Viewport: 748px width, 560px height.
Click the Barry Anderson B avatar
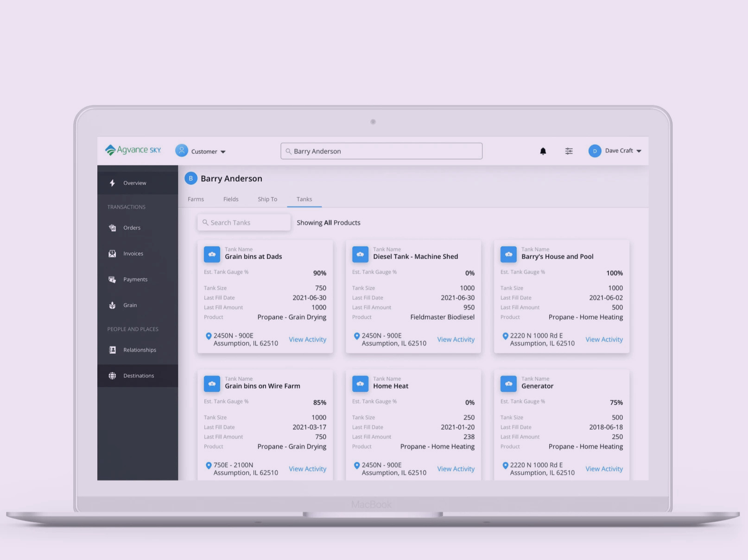(190, 178)
